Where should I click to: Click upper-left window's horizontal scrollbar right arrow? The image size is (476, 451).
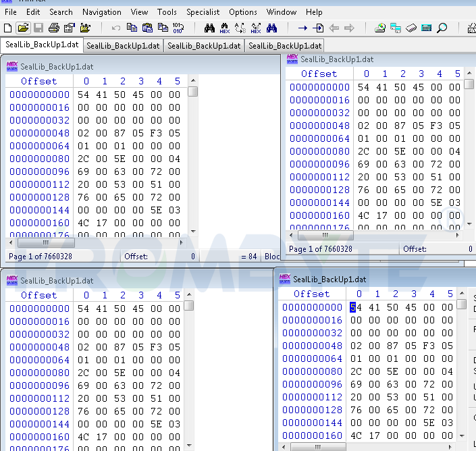pyautogui.click(x=181, y=242)
